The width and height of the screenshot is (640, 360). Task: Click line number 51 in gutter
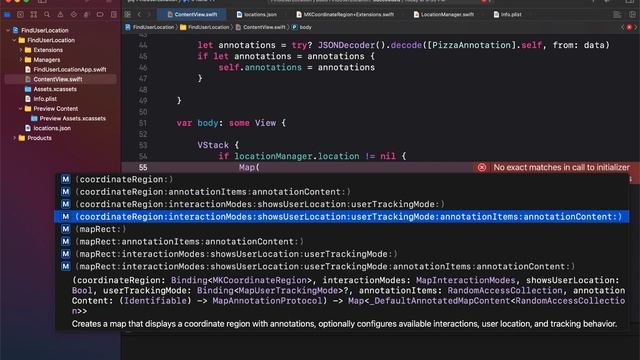143,123
